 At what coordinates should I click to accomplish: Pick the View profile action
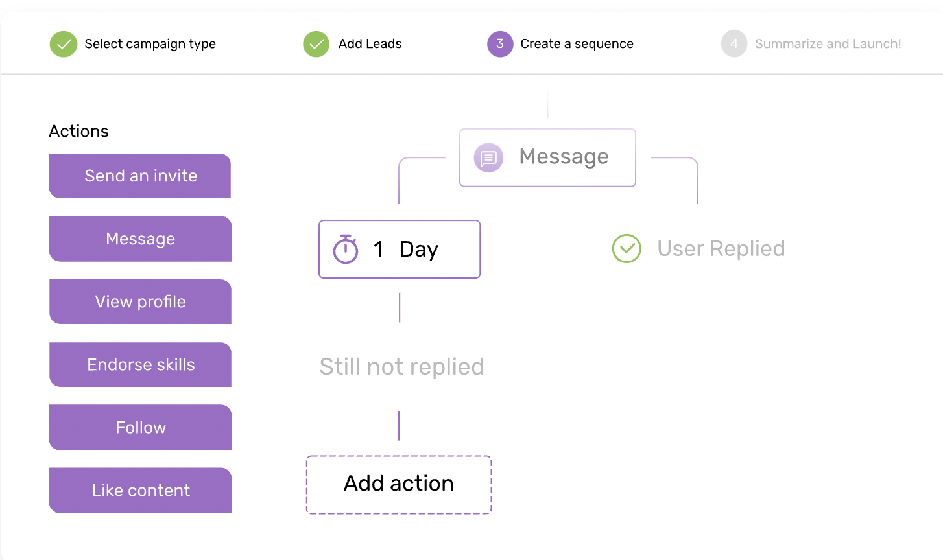click(140, 301)
